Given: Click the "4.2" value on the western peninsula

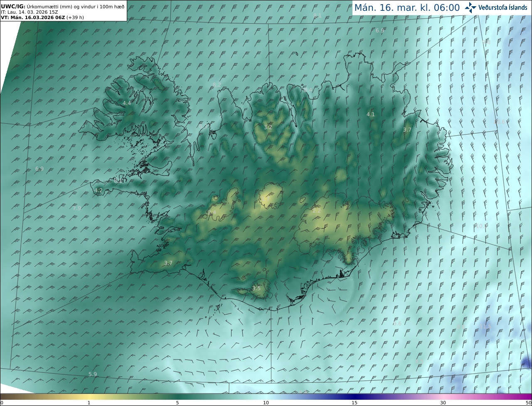Looking at the screenshot, I should tap(99, 190).
